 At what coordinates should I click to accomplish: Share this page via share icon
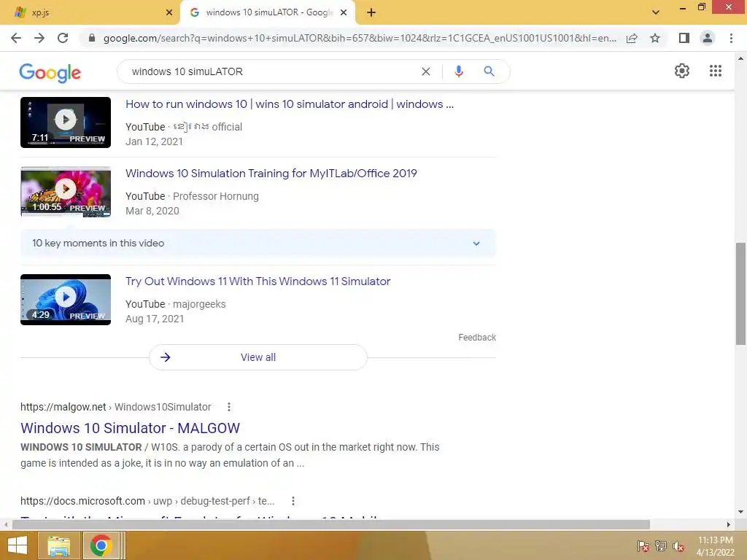tap(632, 38)
